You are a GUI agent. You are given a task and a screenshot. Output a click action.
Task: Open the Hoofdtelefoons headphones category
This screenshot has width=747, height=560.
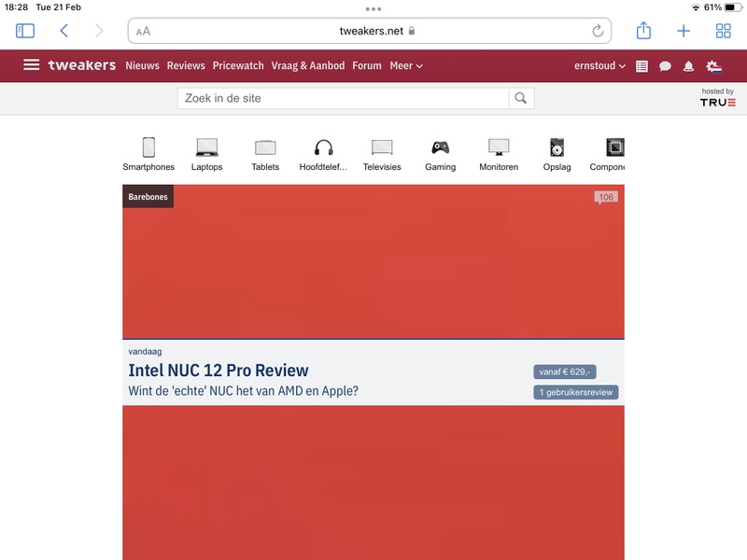(323, 154)
